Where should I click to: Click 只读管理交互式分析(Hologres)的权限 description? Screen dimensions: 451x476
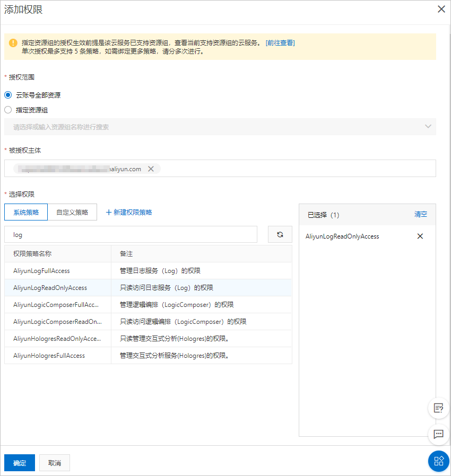click(175, 339)
